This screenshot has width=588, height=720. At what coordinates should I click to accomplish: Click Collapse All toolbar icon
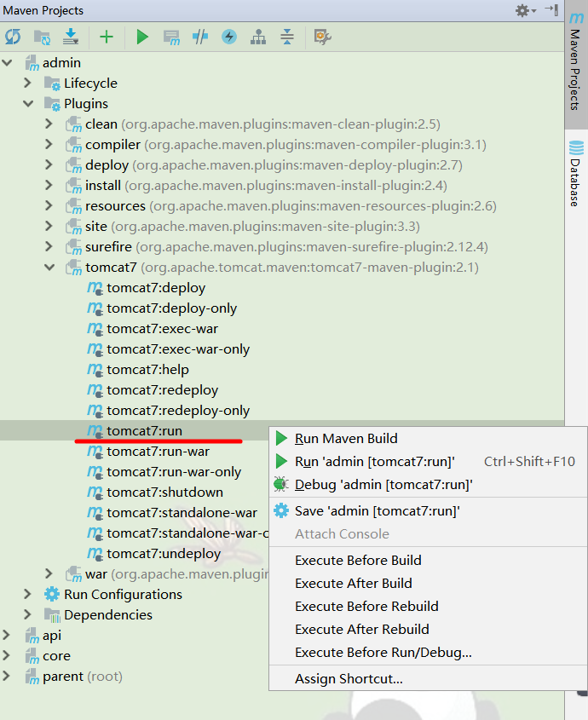tap(287, 37)
